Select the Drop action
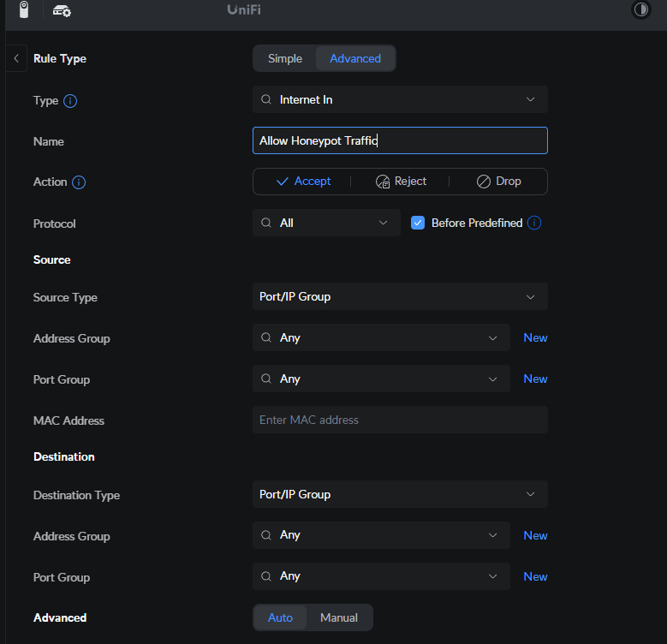Viewport: 667px width, 644px height. [498, 182]
